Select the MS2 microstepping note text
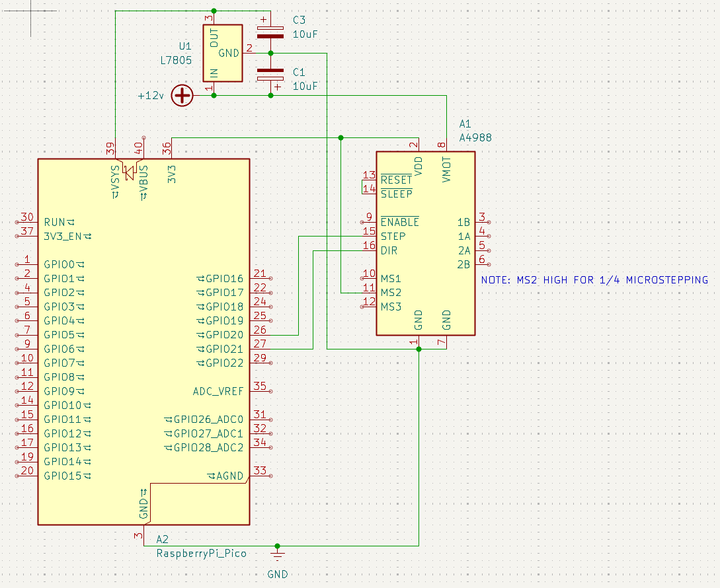The image size is (720, 588). pyautogui.click(x=594, y=280)
